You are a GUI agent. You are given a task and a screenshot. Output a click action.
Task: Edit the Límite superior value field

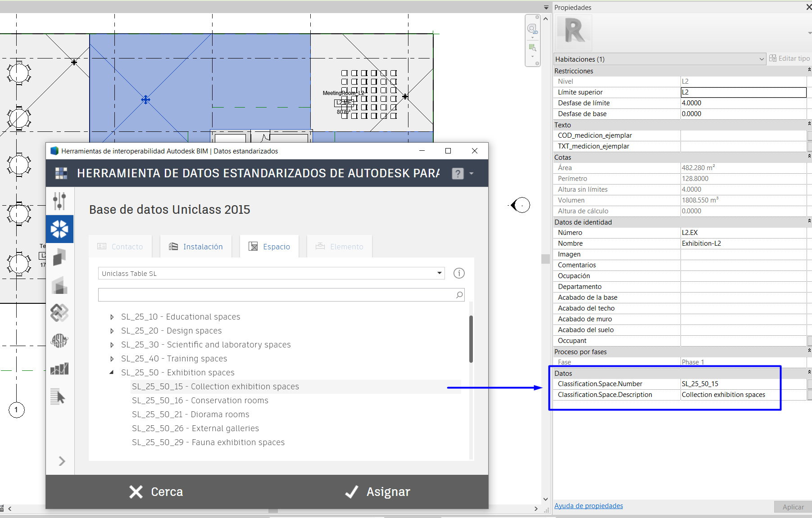pos(744,92)
